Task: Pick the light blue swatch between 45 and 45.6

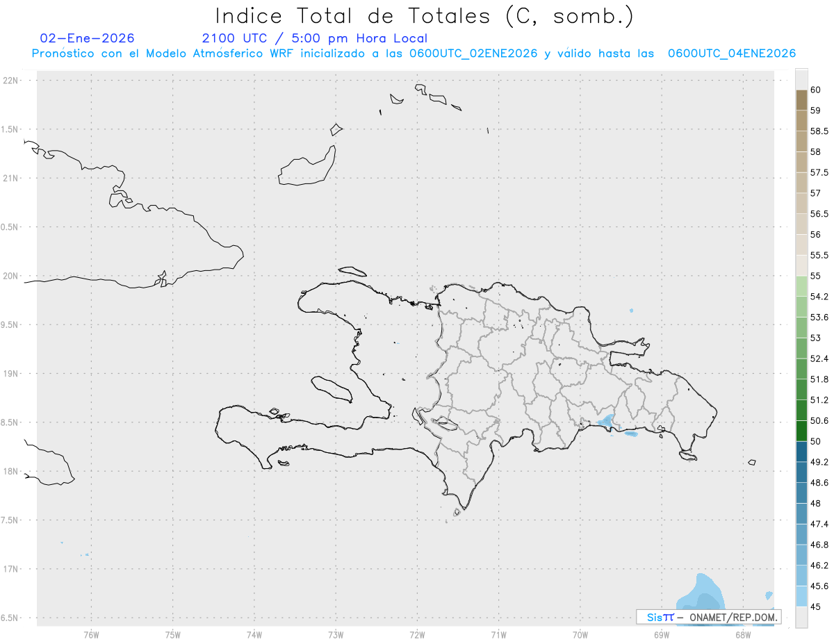Action: coord(801,596)
